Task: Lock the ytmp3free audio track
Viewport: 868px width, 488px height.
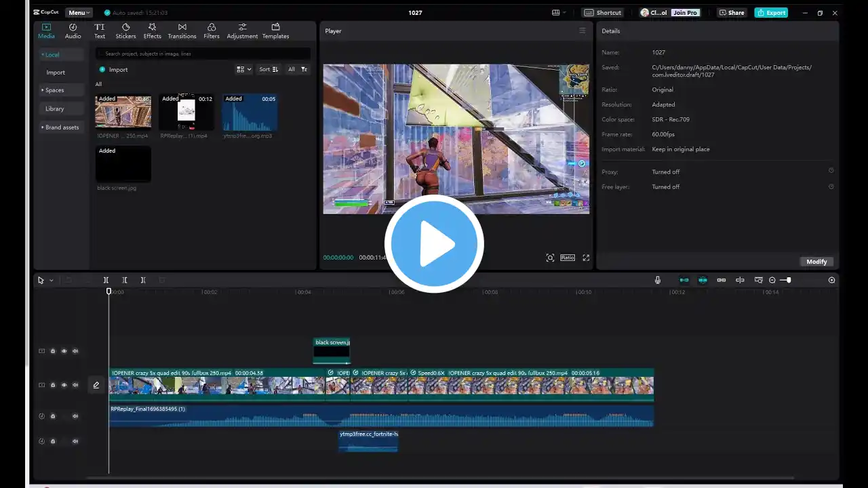Action: 53,441
